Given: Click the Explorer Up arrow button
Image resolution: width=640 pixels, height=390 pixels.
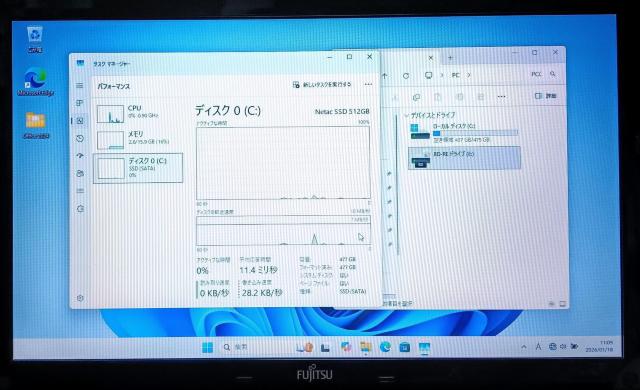Looking at the screenshot, I should tap(385, 76).
